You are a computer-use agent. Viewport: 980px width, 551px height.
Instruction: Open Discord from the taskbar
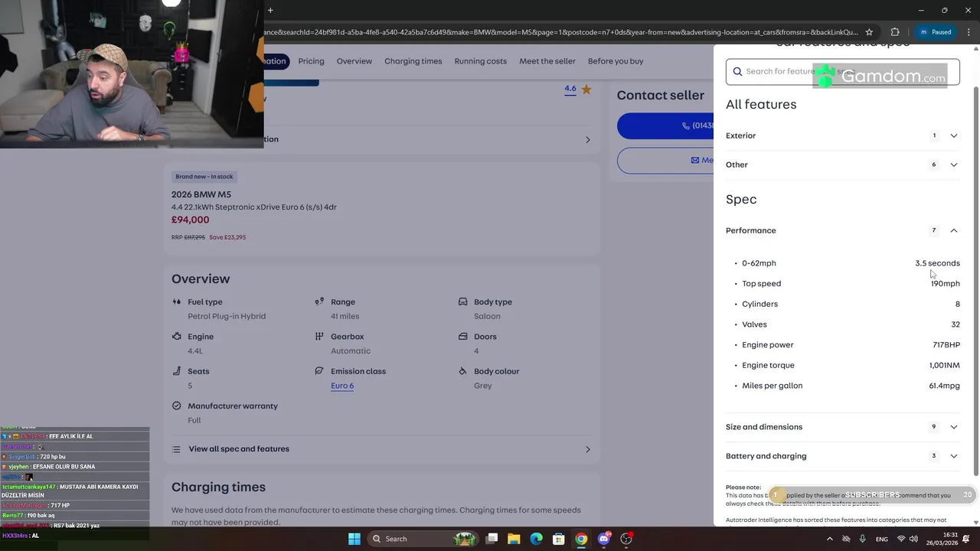pos(604,539)
